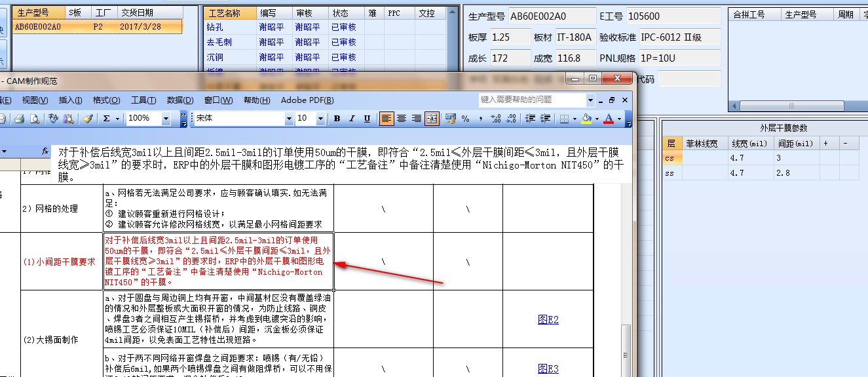Click the 去毛刺 process row

[x=326, y=42]
